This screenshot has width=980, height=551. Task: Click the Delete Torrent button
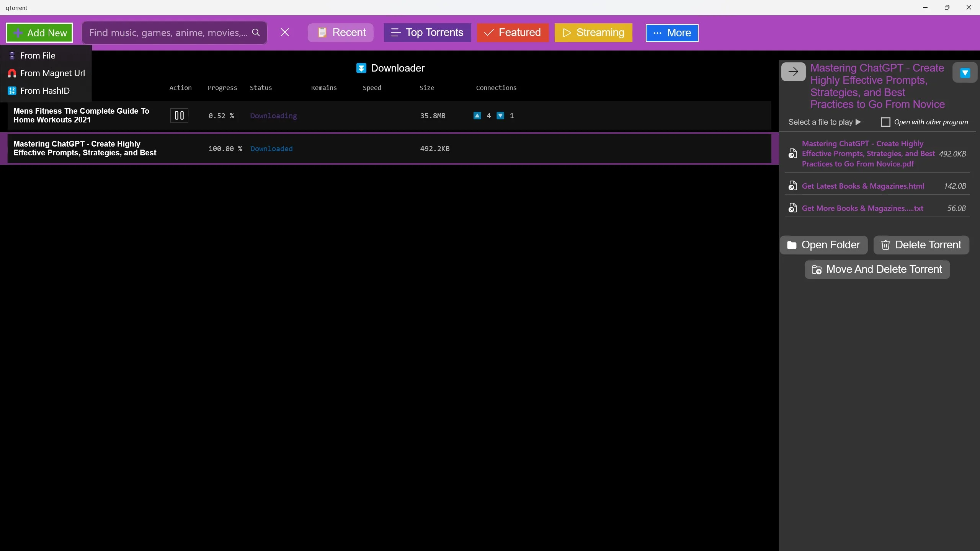click(921, 245)
